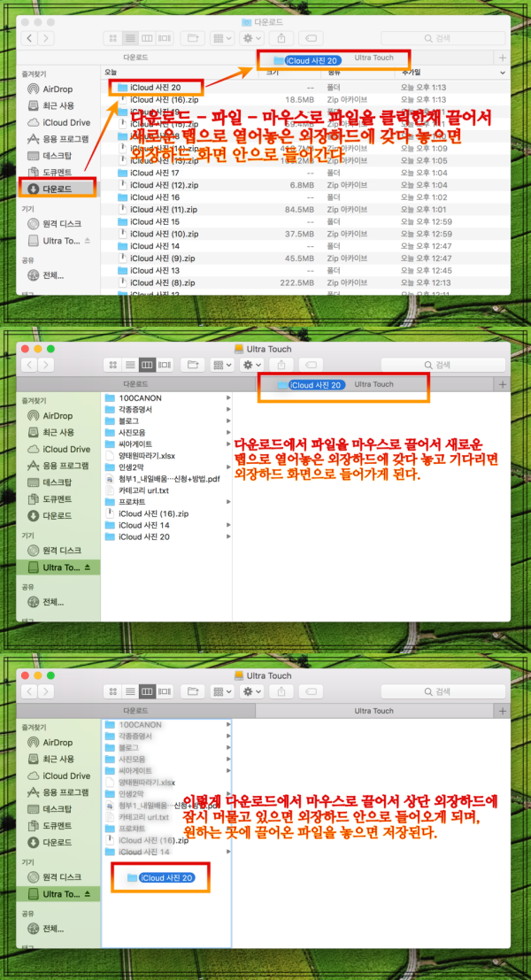
Task: Go forward in the top 다운로드 window
Action: 46,38
